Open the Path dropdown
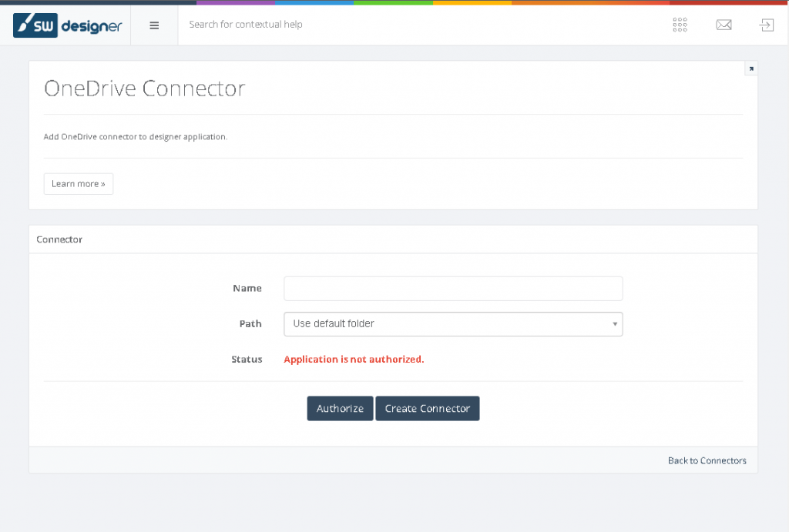Image resolution: width=789 pixels, height=532 pixels. pos(453,324)
